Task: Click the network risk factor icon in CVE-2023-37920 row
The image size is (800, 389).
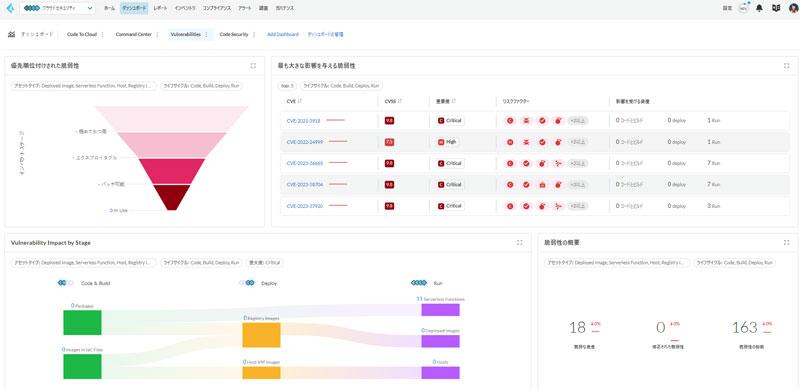Action: (x=558, y=206)
